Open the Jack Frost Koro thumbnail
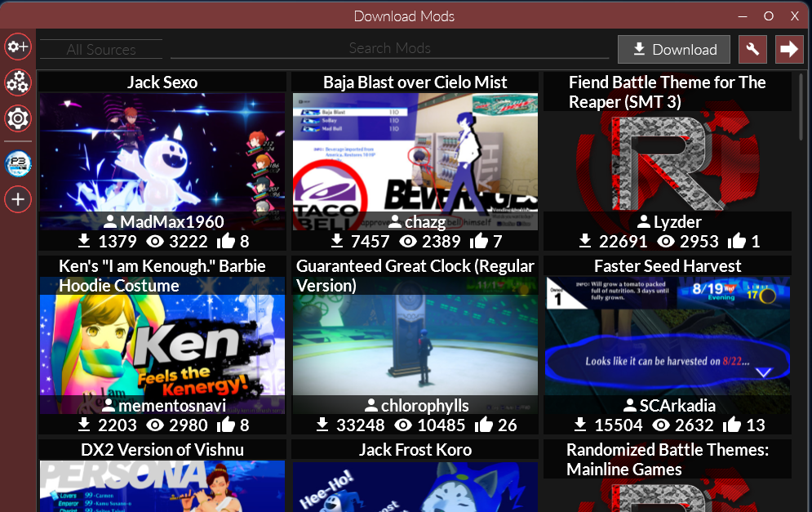Screen dimensions: 812x512 (415, 486)
